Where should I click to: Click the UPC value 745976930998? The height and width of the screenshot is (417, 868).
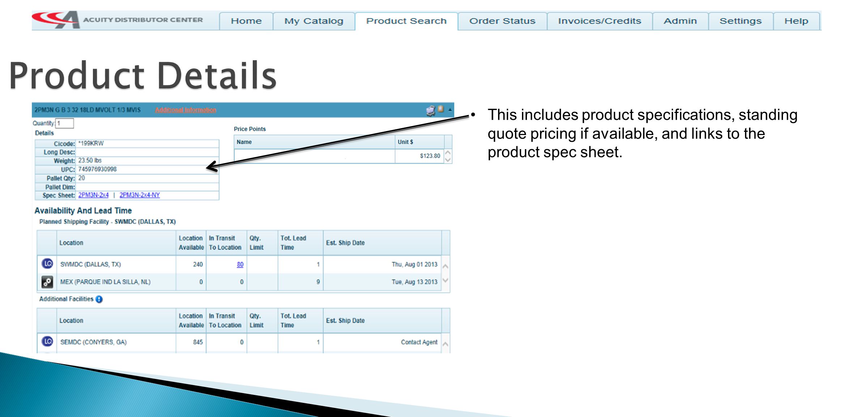point(97,169)
